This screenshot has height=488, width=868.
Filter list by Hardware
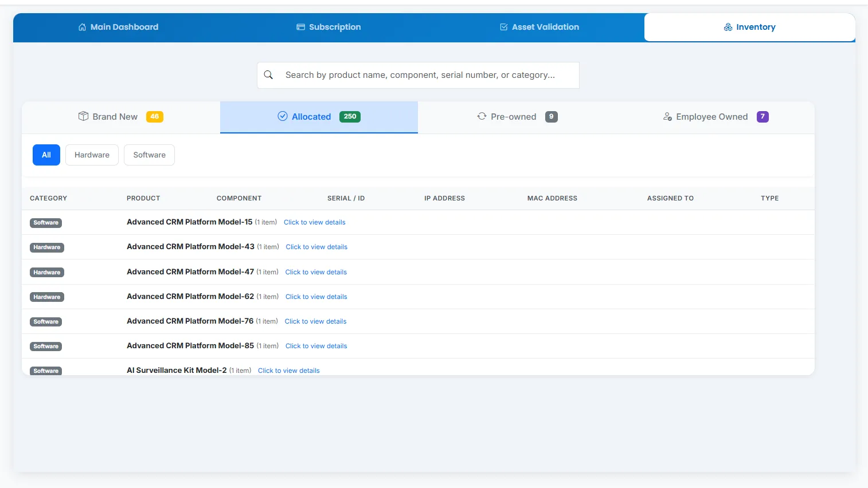92,155
